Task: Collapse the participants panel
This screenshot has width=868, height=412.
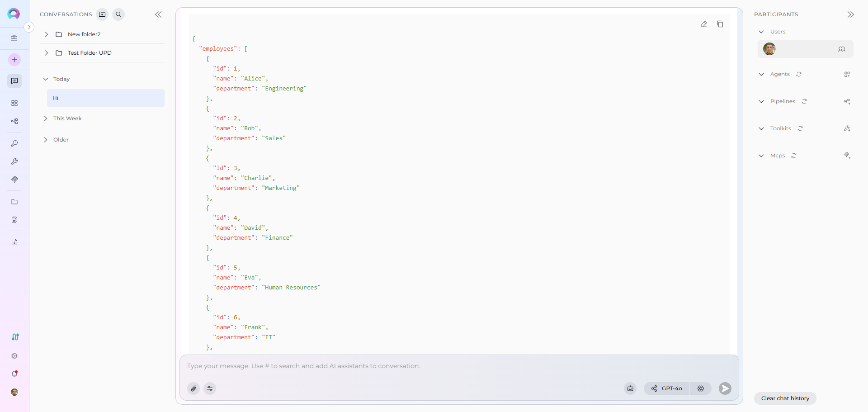Action: point(850,14)
